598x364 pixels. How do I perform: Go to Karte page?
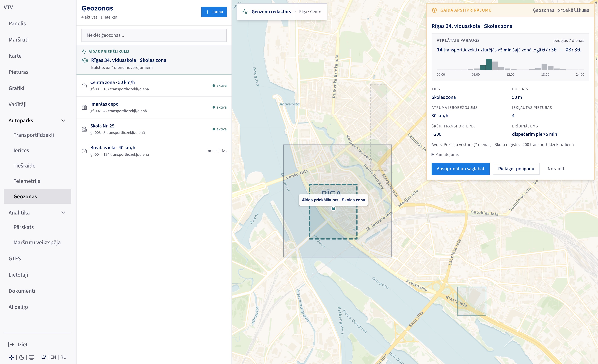click(37, 56)
